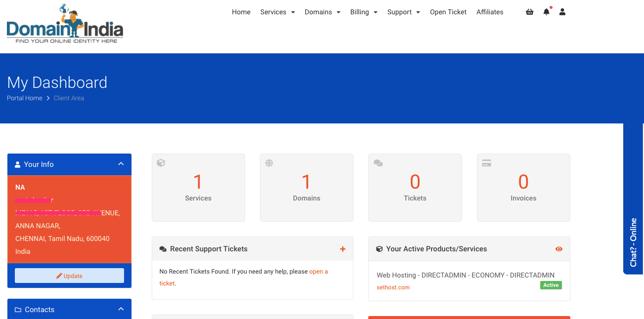Expand the Services dropdown menu
Screen dimensions: 644x319
(277, 12)
